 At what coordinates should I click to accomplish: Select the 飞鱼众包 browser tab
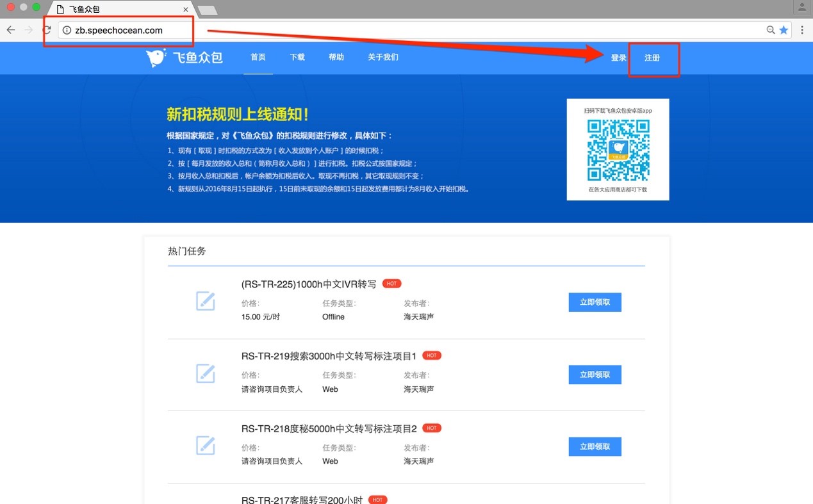[122, 10]
